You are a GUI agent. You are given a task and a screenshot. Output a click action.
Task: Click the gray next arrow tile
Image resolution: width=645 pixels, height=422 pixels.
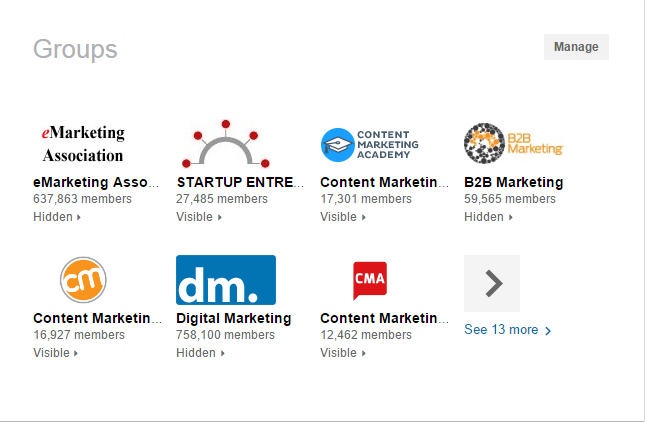pyautogui.click(x=492, y=283)
